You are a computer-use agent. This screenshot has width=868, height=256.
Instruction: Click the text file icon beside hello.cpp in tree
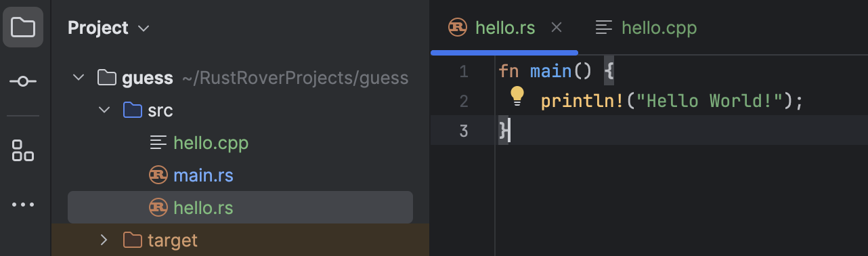158,143
